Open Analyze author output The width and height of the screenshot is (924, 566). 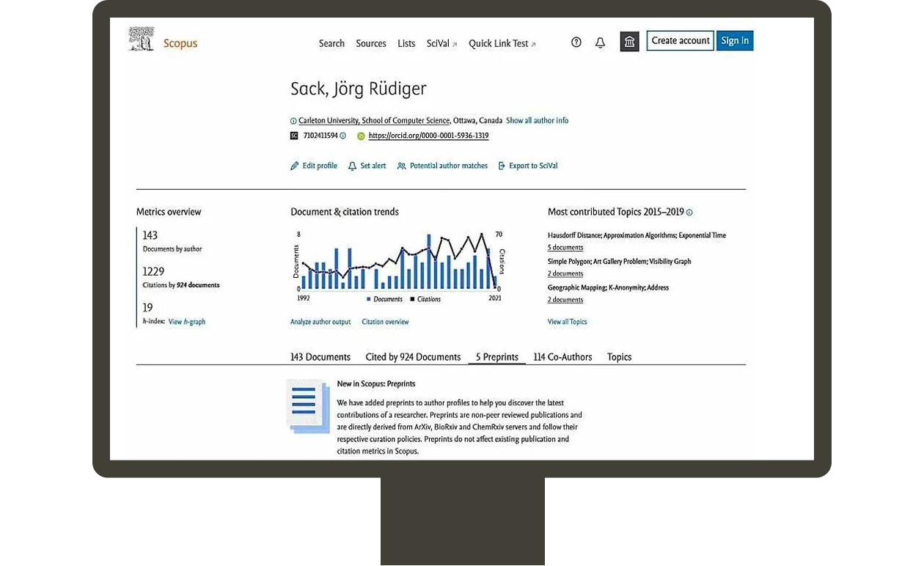(320, 321)
